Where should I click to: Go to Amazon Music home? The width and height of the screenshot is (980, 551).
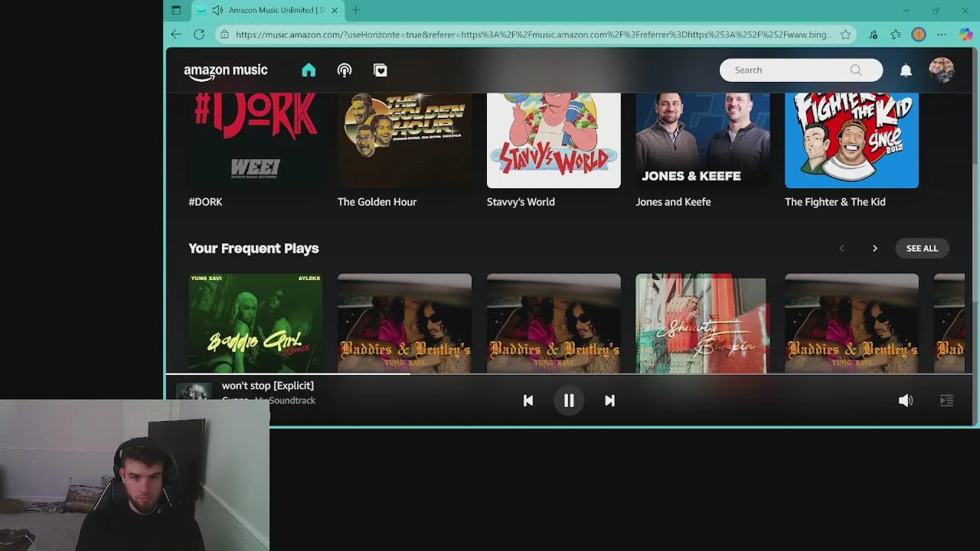pos(309,70)
